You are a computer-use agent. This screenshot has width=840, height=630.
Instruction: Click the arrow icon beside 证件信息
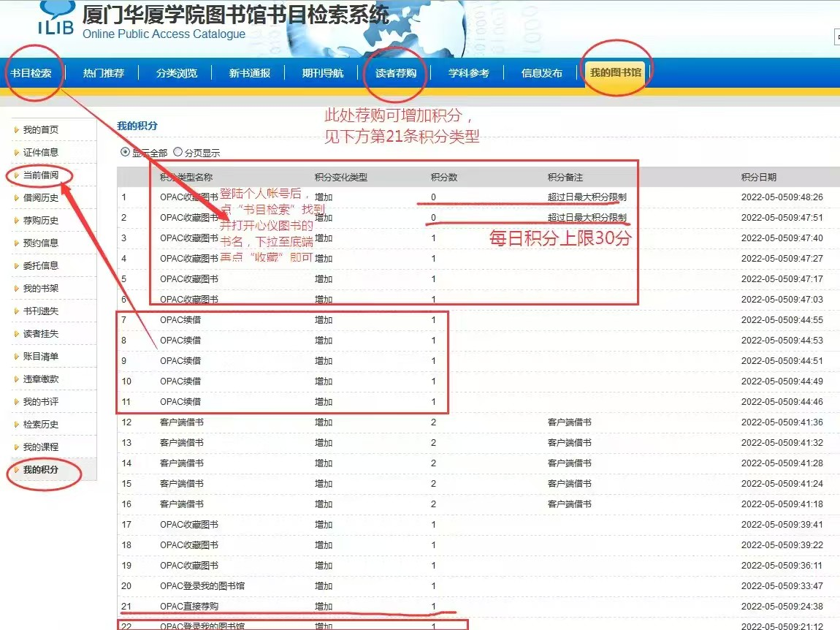click(x=17, y=152)
